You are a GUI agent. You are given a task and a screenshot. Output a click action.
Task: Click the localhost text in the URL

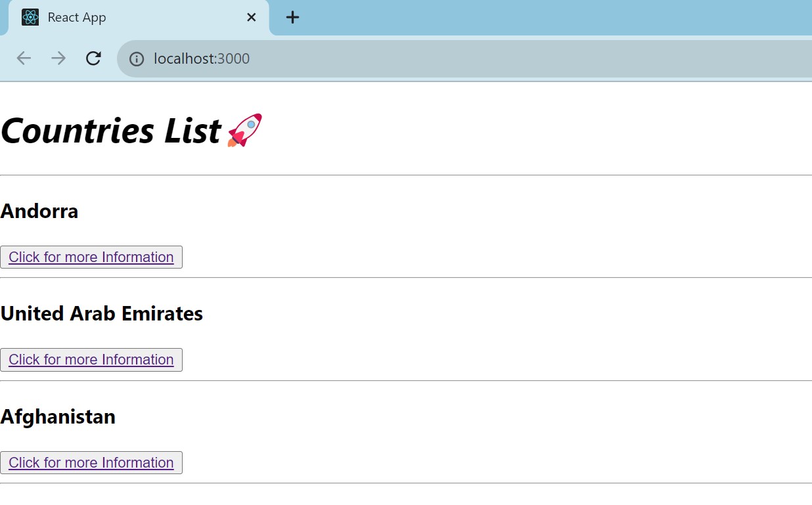177,58
